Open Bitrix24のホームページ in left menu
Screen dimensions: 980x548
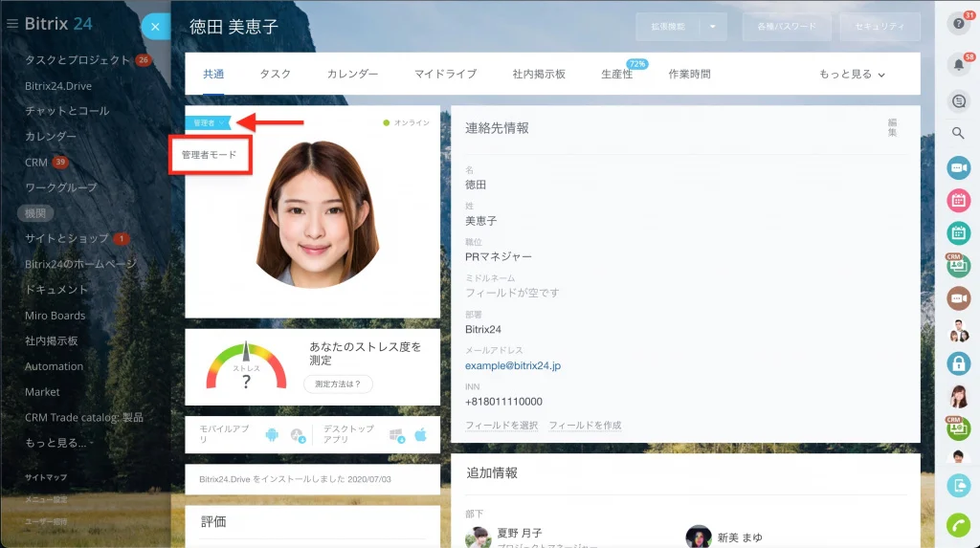(x=80, y=264)
